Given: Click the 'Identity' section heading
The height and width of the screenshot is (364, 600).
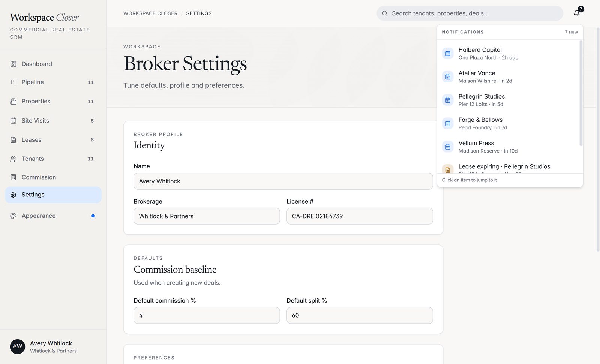Looking at the screenshot, I should (149, 145).
